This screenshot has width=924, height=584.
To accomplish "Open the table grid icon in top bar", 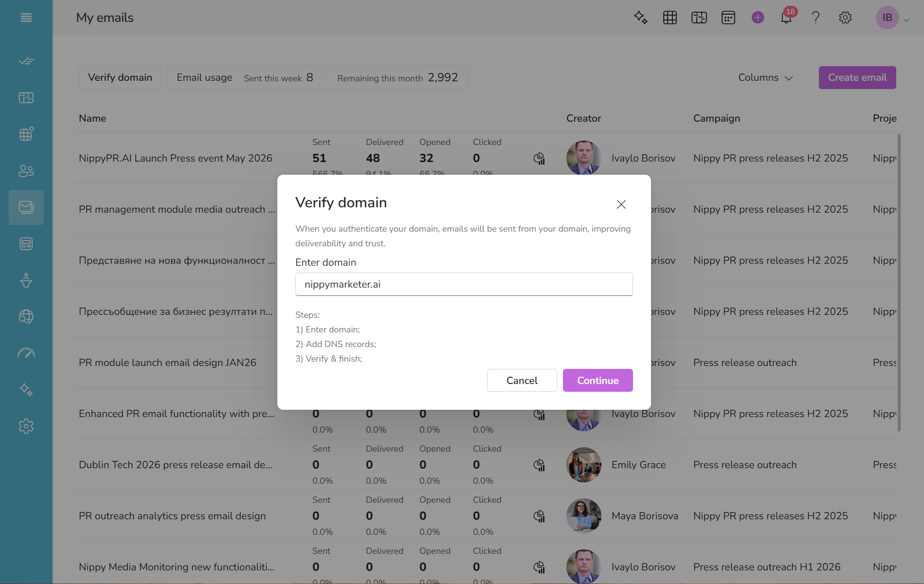I will (670, 18).
